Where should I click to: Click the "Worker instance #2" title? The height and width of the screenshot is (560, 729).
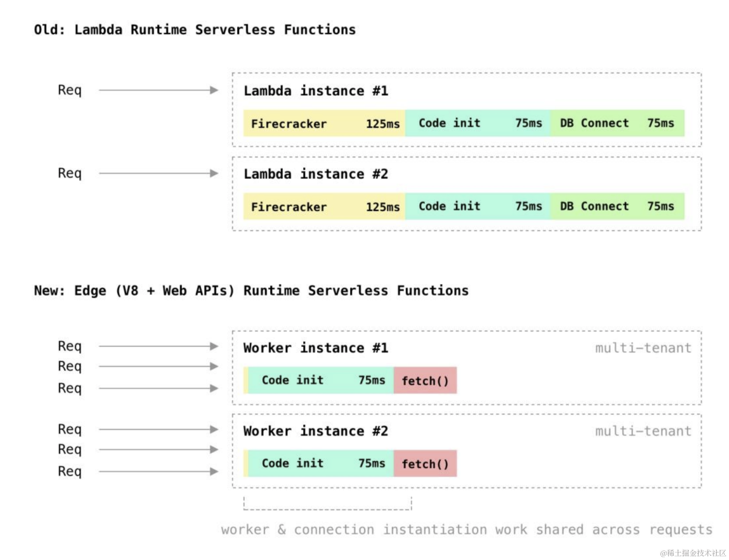(316, 431)
